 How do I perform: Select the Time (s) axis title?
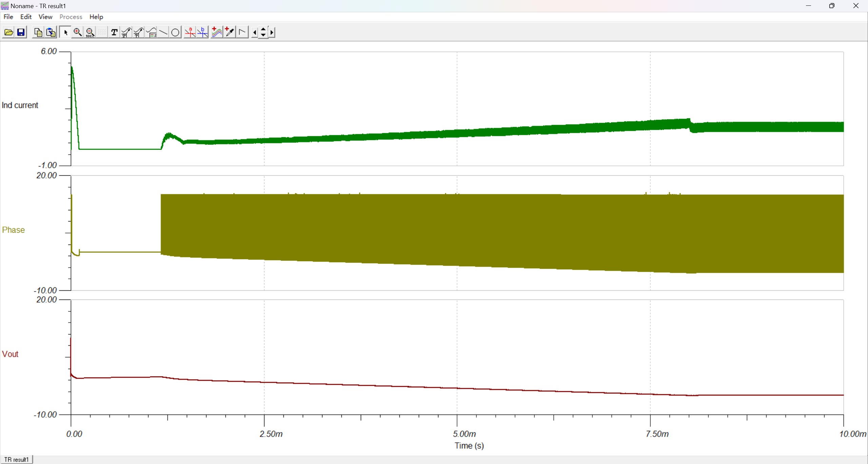click(x=469, y=446)
